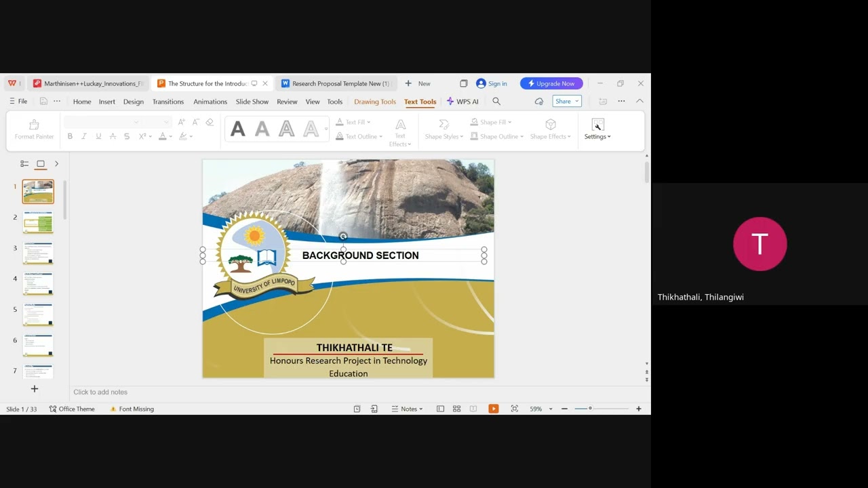
Task: Zoom in with the plus button
Action: click(x=638, y=409)
